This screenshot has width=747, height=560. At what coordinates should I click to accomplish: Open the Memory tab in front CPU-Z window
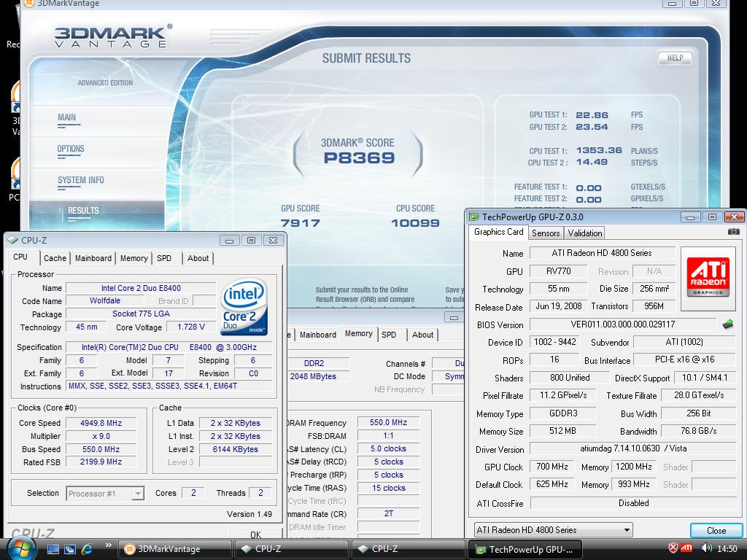click(x=134, y=258)
